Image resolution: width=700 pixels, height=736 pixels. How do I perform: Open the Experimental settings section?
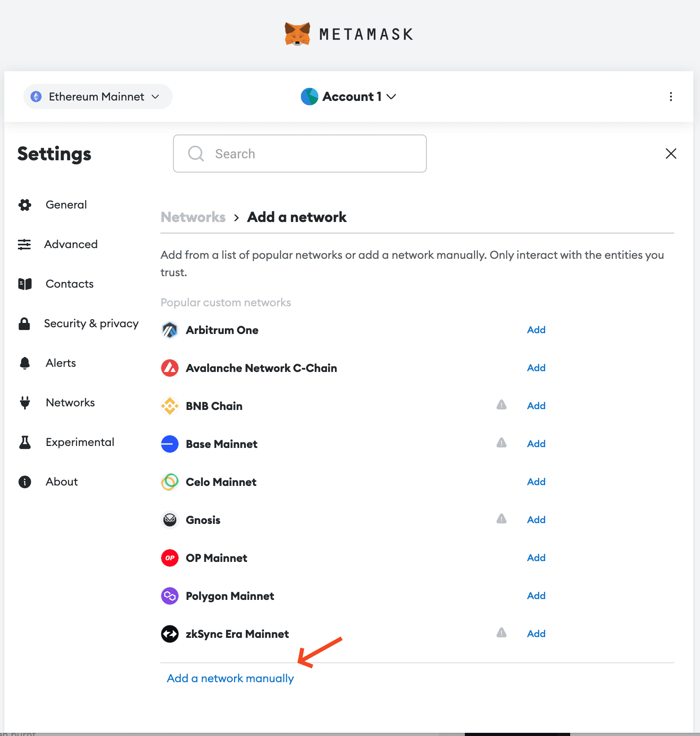click(80, 442)
